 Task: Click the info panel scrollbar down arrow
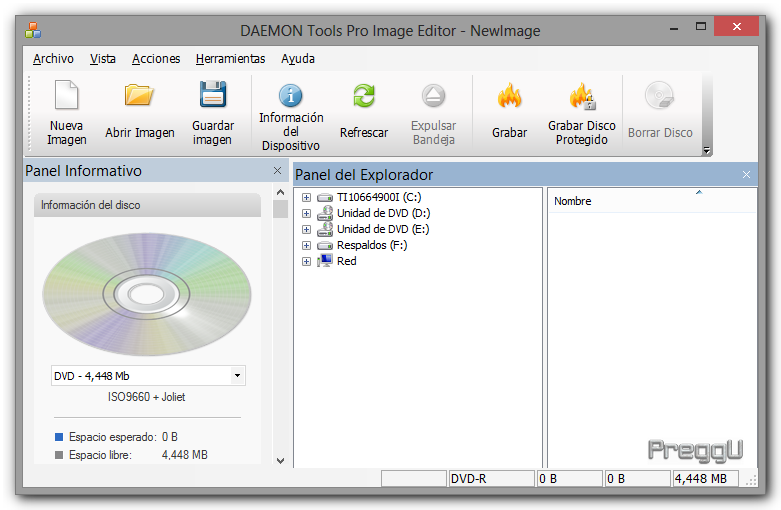280,461
